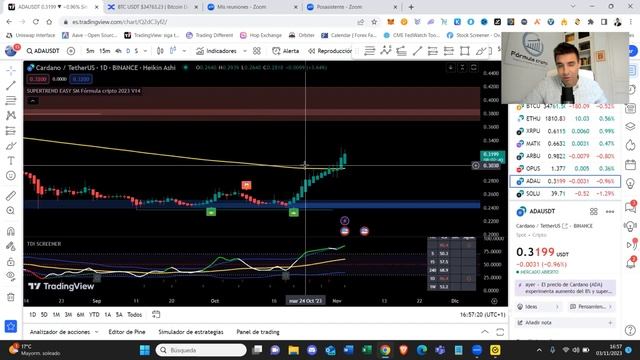Screen dimensions: 640x360
Task: Open chats sidebar icon with badge
Action: pyautogui.click(x=630, y=207)
